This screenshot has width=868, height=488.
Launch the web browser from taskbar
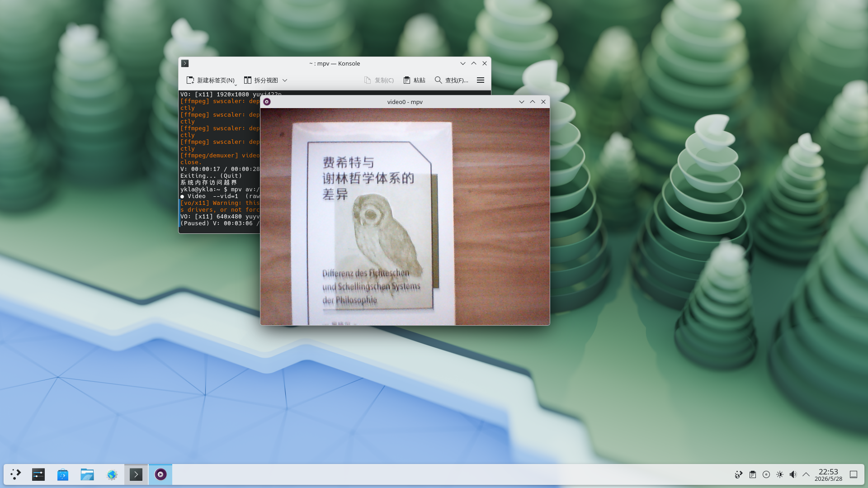pos(112,474)
